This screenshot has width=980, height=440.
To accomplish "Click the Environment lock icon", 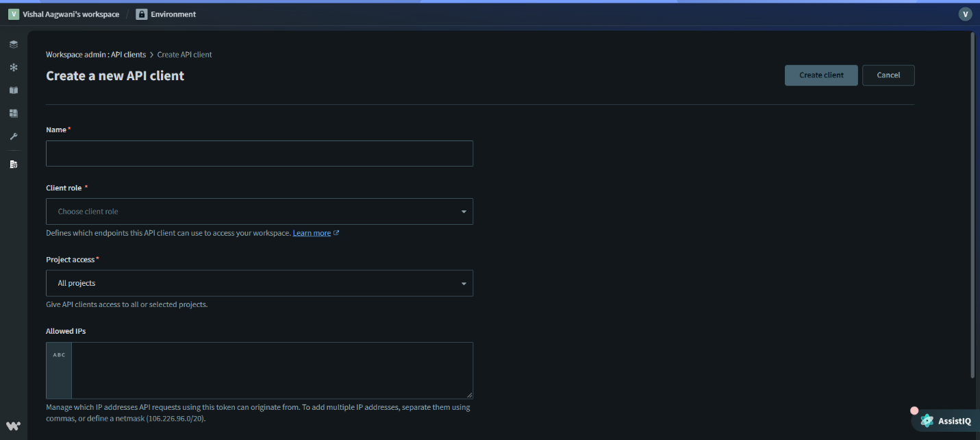I will [x=142, y=14].
